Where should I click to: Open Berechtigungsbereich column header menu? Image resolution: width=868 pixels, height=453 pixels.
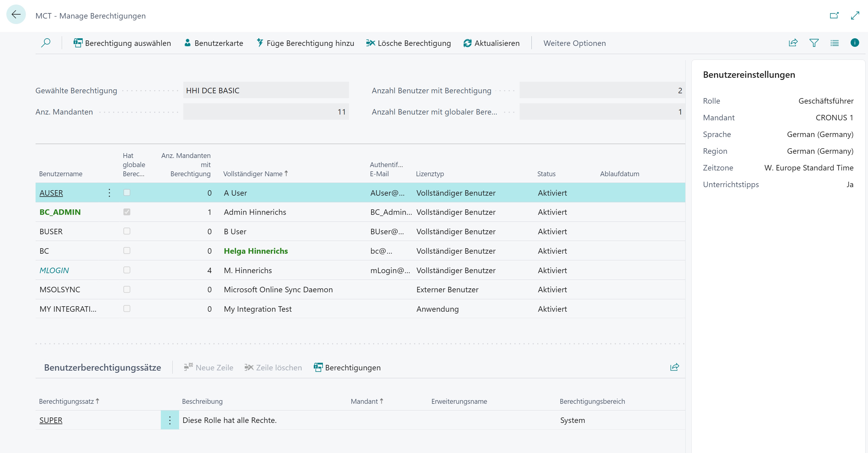tap(592, 401)
